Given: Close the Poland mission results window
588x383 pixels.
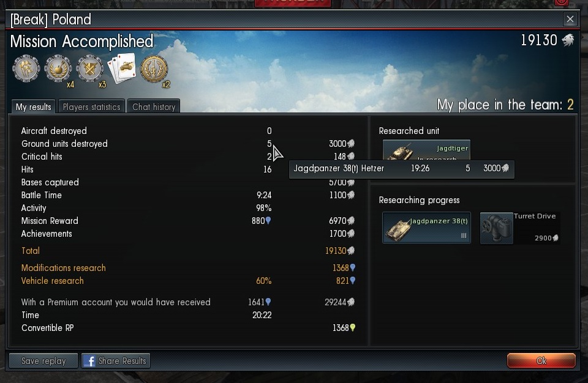Looking at the screenshot, I should pyautogui.click(x=570, y=19).
